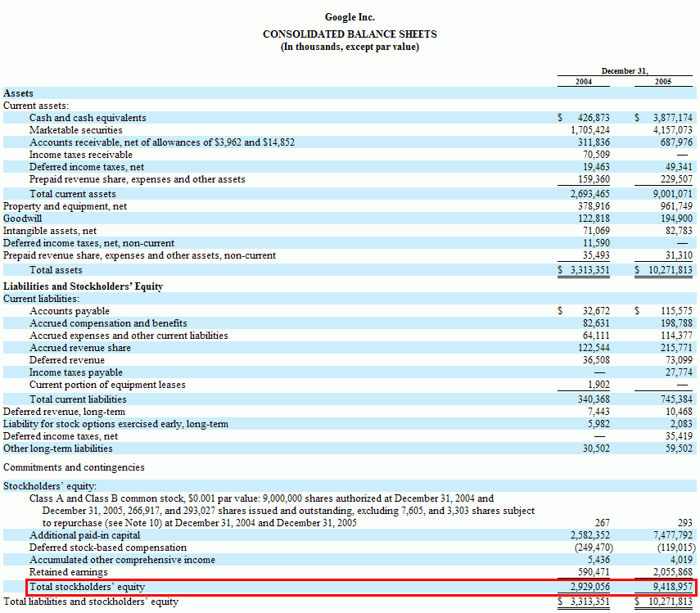Click the value '215,771'
This screenshot has width=700, height=613.
(x=676, y=348)
